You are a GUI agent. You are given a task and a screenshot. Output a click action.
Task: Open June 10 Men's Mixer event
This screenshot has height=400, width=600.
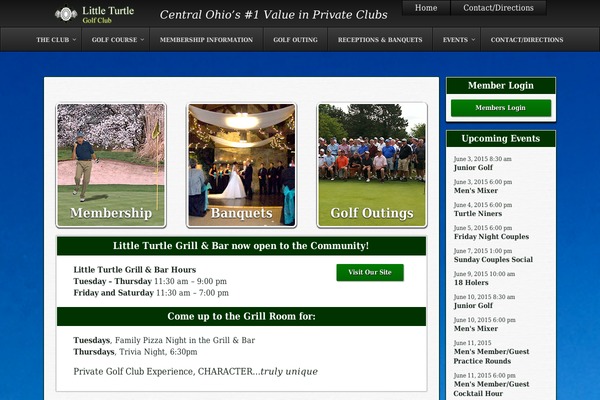[x=476, y=328]
